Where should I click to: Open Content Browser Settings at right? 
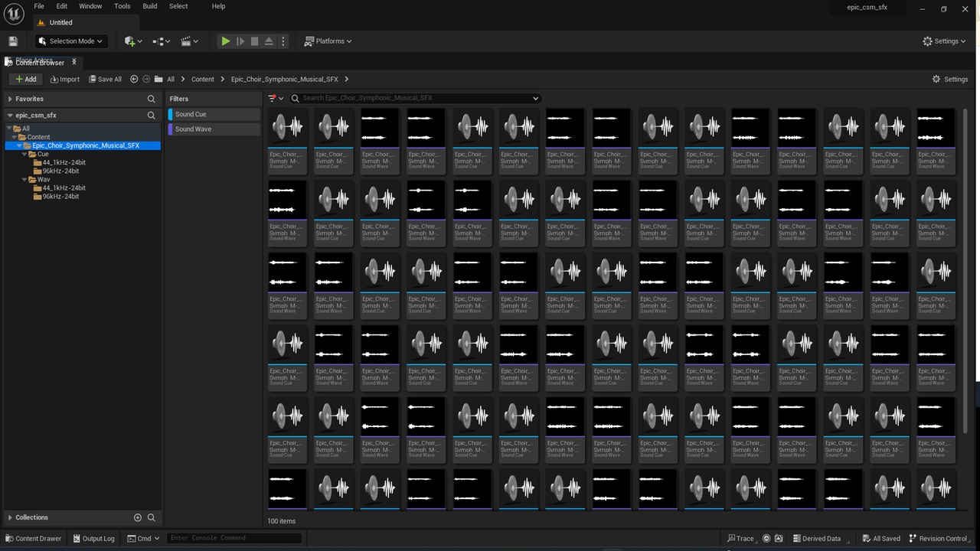950,79
